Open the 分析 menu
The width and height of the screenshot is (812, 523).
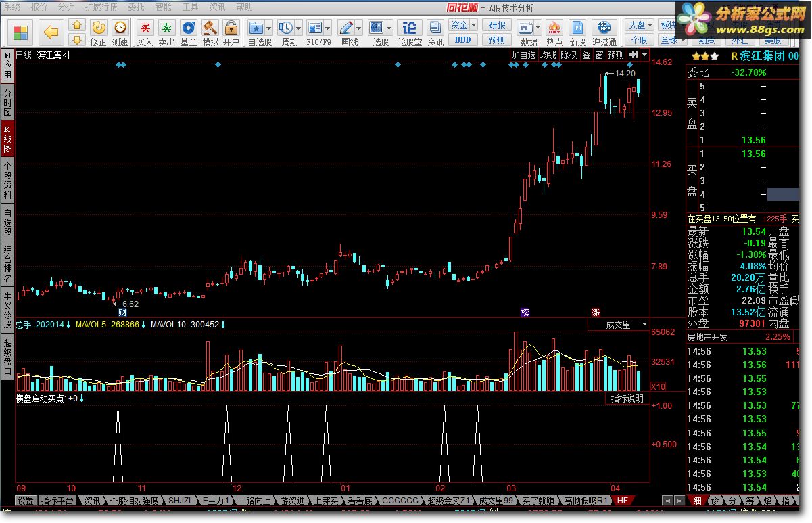[x=66, y=7]
